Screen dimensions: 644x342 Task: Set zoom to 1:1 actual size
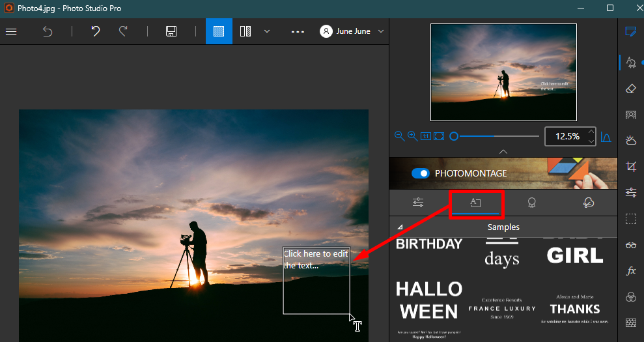click(426, 136)
